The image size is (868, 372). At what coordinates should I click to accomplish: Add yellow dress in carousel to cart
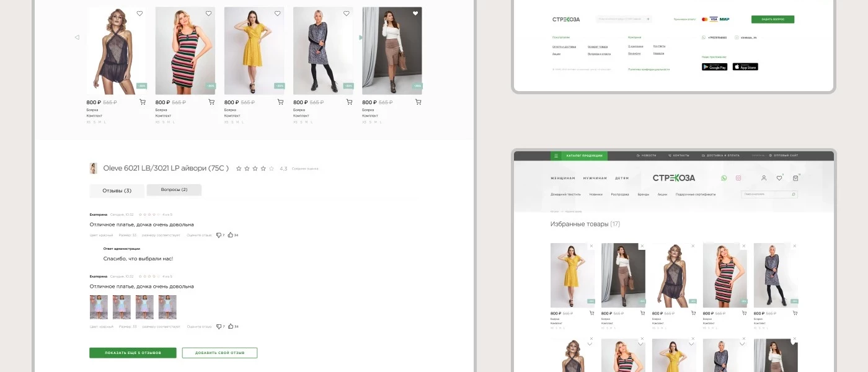pos(280,102)
